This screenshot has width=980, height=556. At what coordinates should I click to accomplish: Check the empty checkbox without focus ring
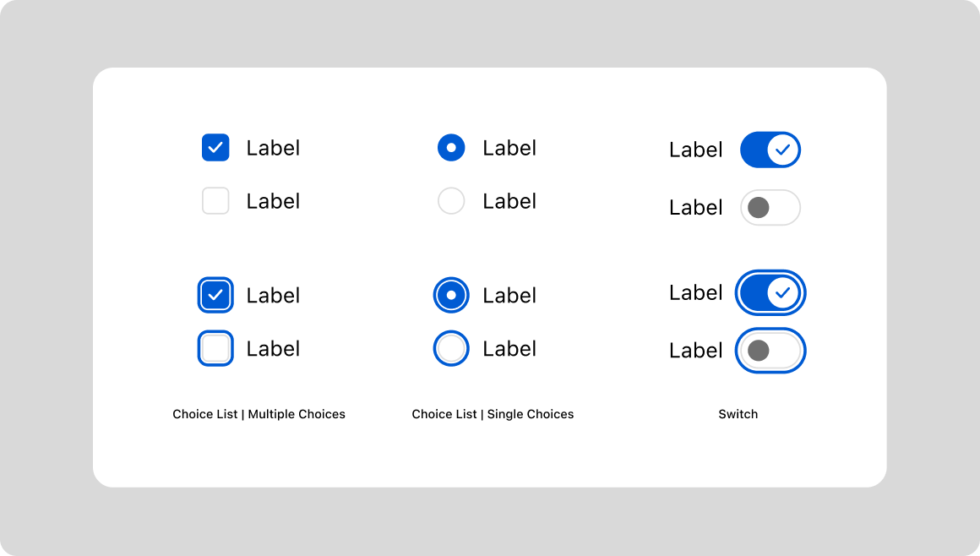click(x=215, y=201)
